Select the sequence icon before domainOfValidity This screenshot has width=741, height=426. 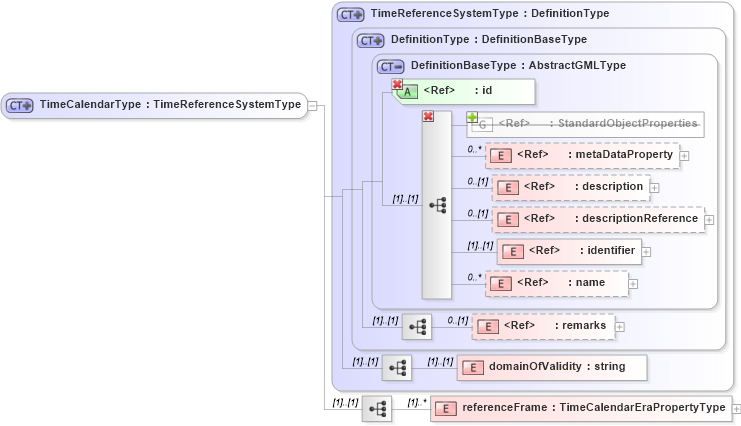click(397, 367)
